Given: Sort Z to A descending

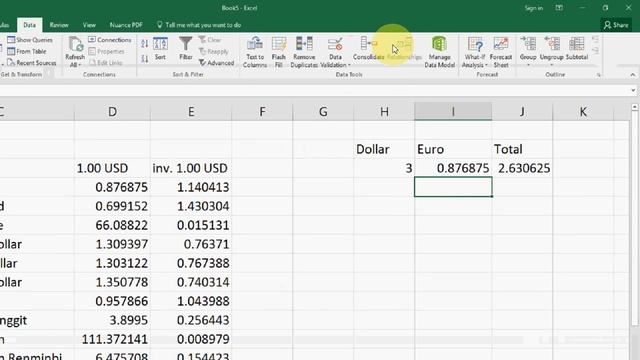Looking at the screenshot, I should coord(144,59).
